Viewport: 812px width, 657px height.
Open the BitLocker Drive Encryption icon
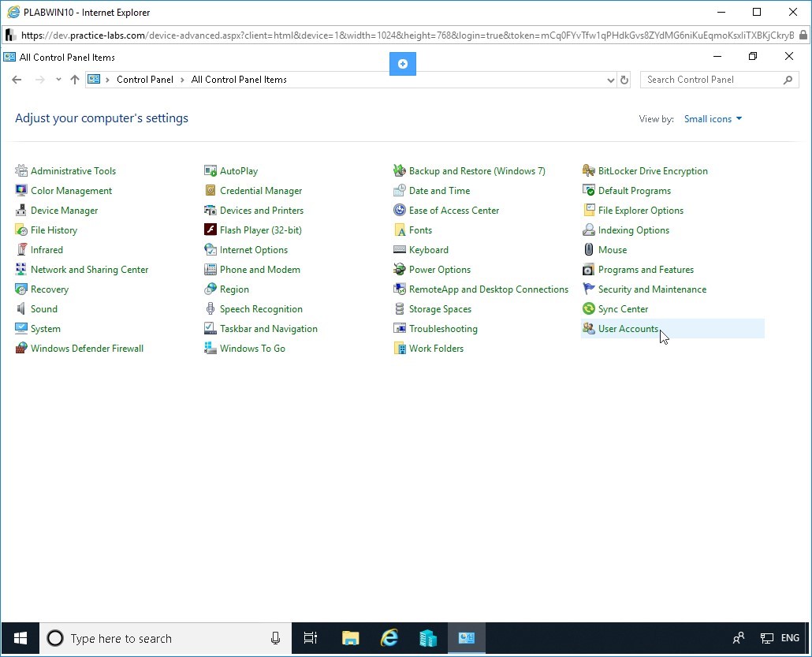(x=589, y=170)
